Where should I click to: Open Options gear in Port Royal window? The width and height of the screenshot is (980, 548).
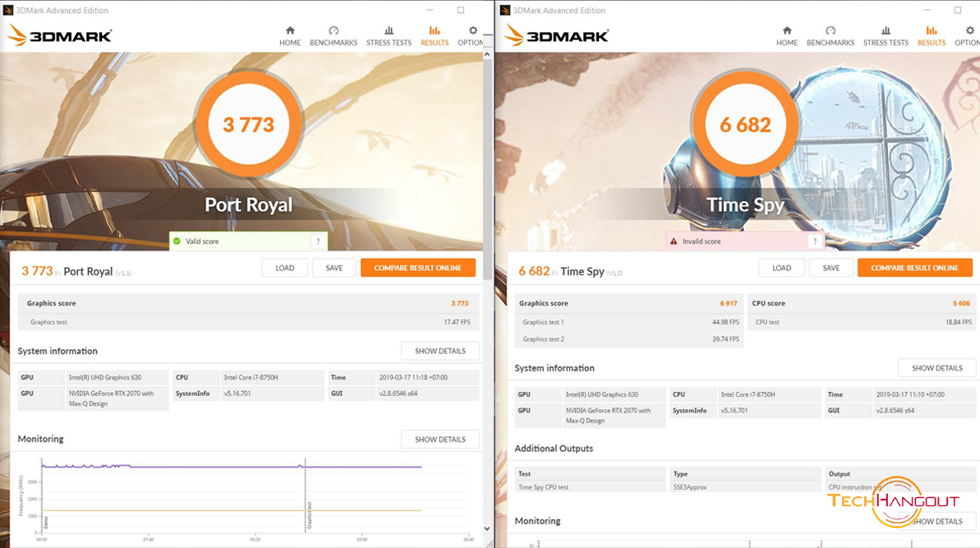(x=471, y=35)
